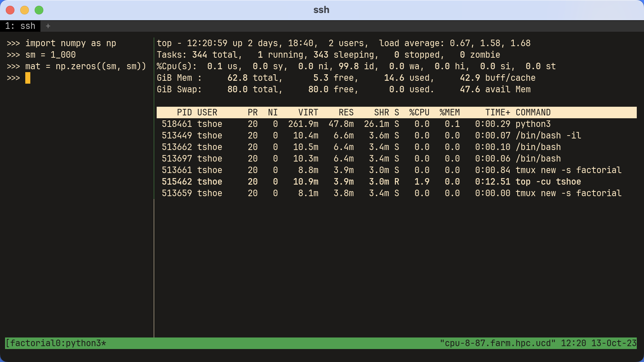This screenshot has height=362, width=644.
Task: Click the TIME+ column header
Action: pyautogui.click(x=498, y=112)
